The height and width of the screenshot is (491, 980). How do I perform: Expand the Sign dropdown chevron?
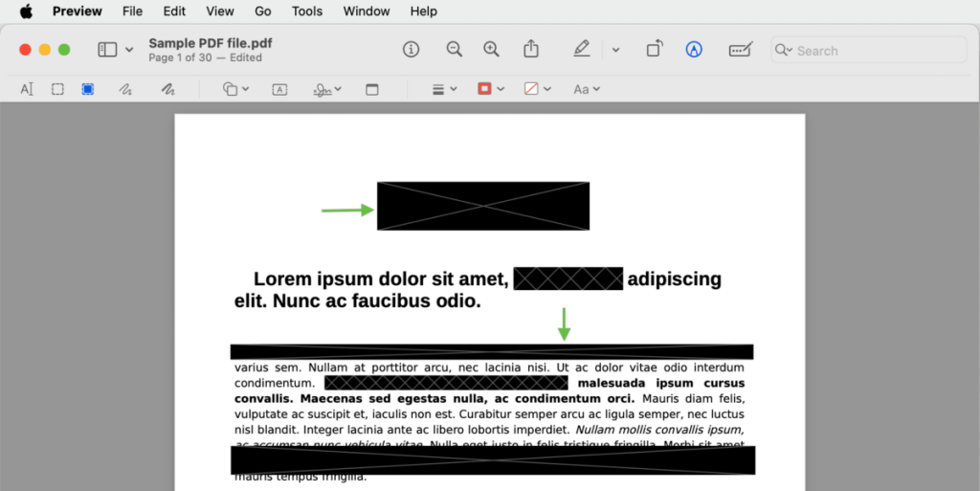pyautogui.click(x=338, y=89)
